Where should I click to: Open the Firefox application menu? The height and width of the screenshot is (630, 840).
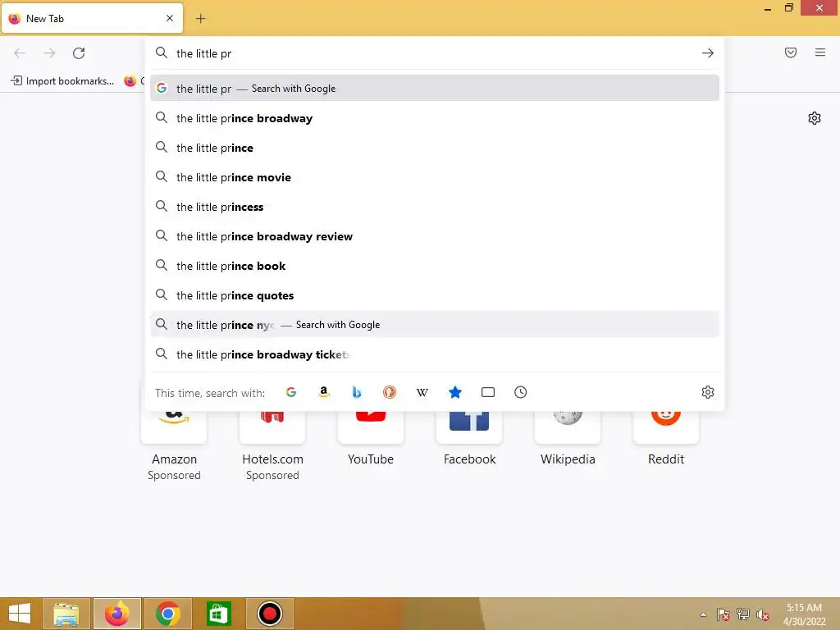(820, 52)
